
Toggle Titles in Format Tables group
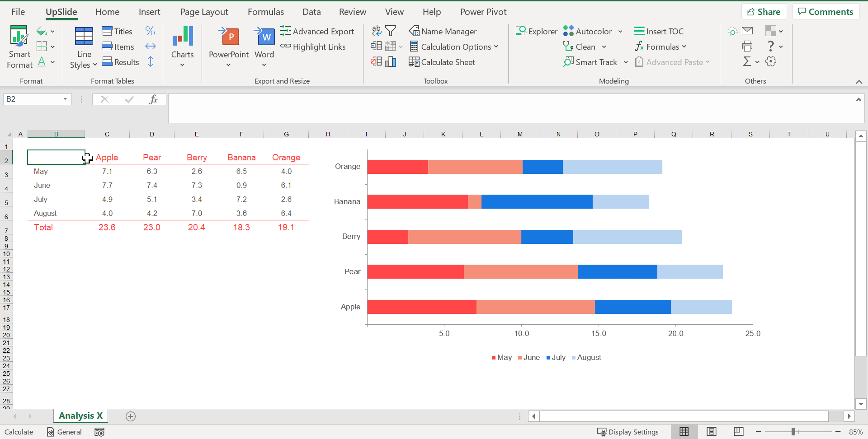(117, 31)
